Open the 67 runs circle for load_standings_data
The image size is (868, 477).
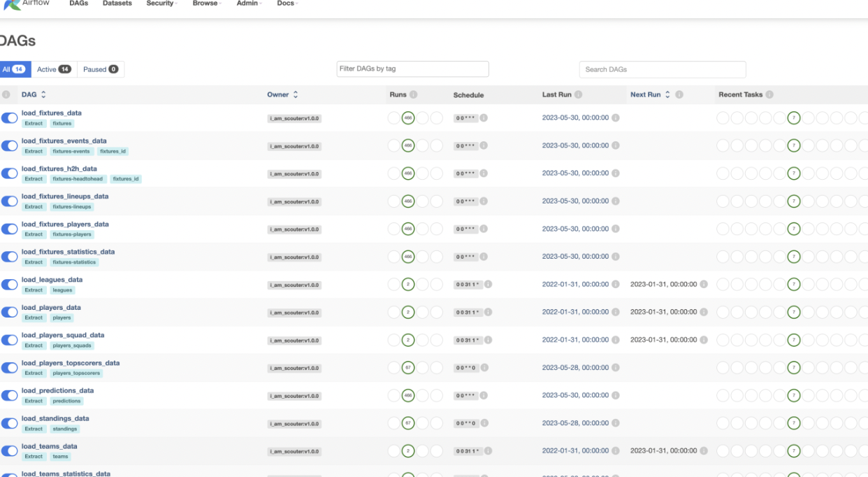point(408,423)
